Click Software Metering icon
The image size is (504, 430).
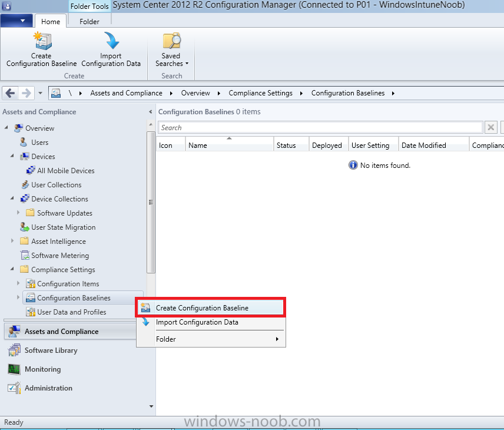point(25,256)
